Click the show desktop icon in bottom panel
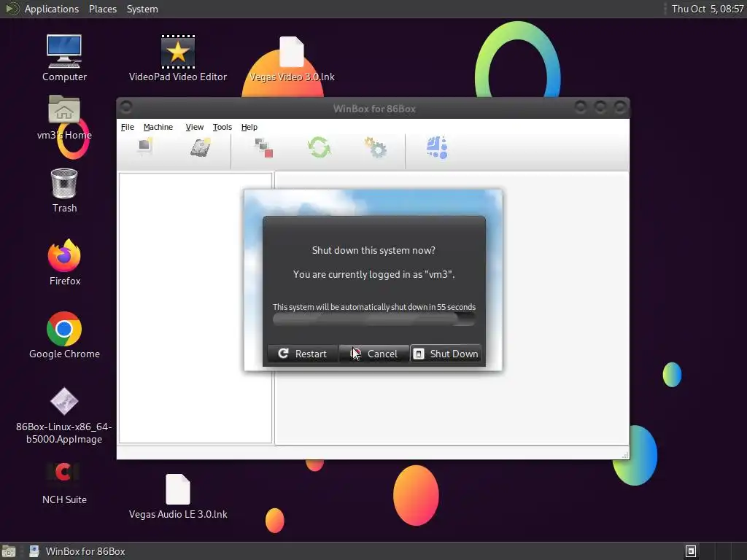The image size is (747, 560). coord(9,551)
